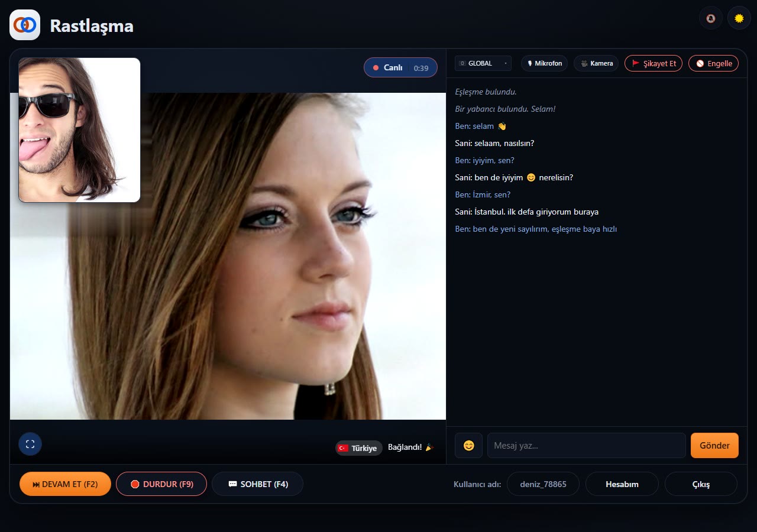Block the stranger with Engelle
Viewport: 757px width, 532px height.
pos(713,63)
